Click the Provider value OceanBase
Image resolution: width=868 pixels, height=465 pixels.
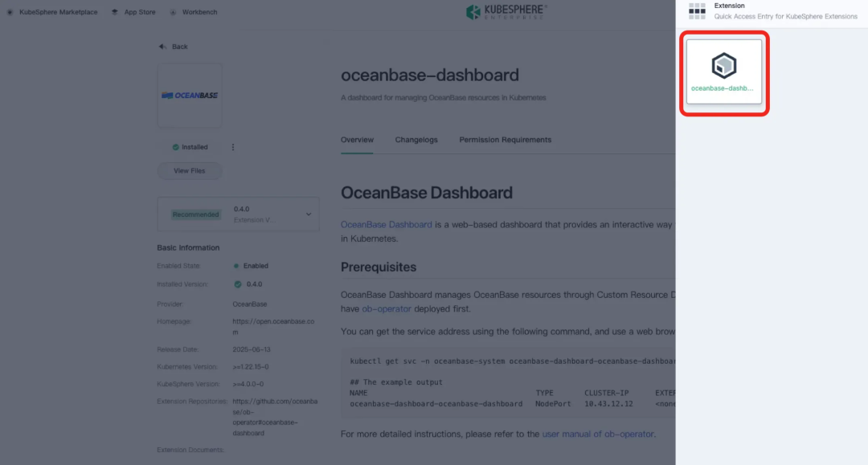point(250,304)
